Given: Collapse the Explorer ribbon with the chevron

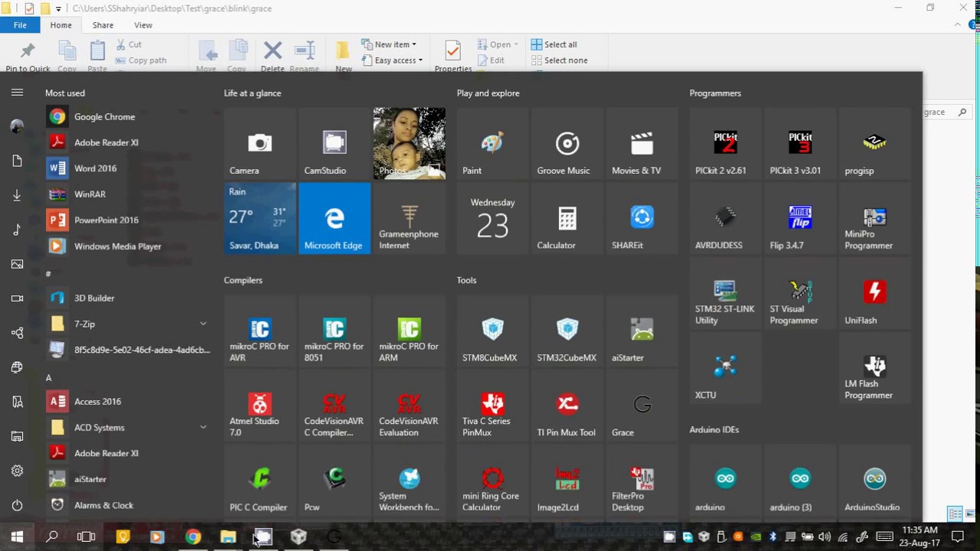Looking at the screenshot, I should pos(958,25).
